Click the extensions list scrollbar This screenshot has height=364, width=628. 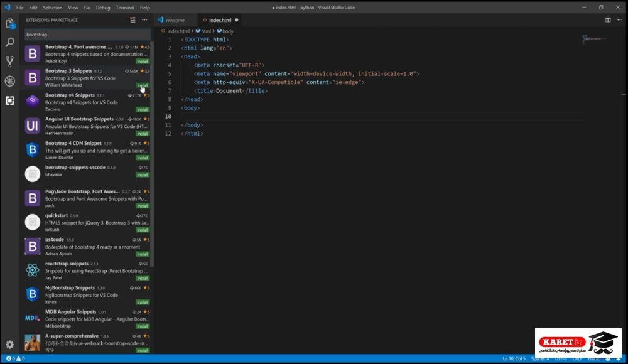click(152, 154)
